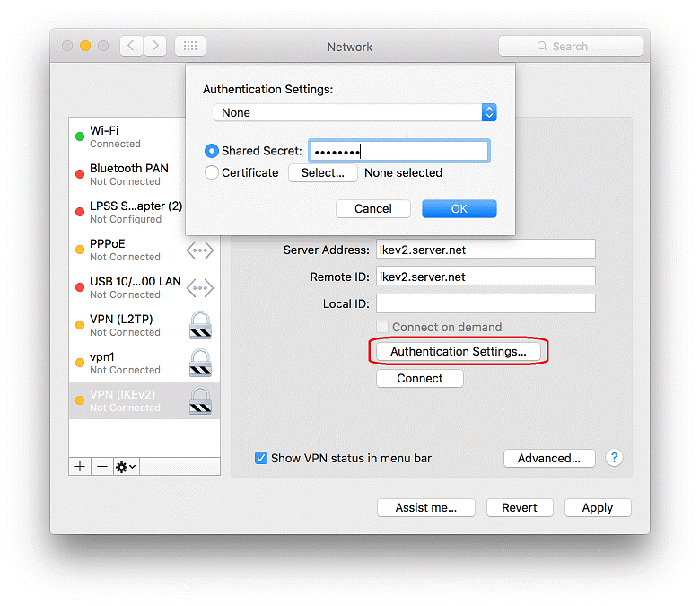Apply the network changes

598,508
